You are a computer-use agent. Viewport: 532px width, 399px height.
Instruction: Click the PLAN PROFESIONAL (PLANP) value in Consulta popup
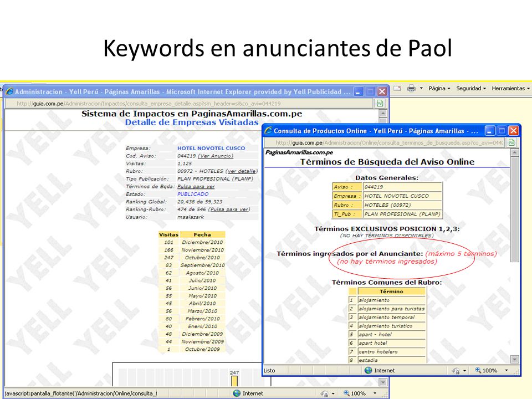pyautogui.click(x=403, y=214)
